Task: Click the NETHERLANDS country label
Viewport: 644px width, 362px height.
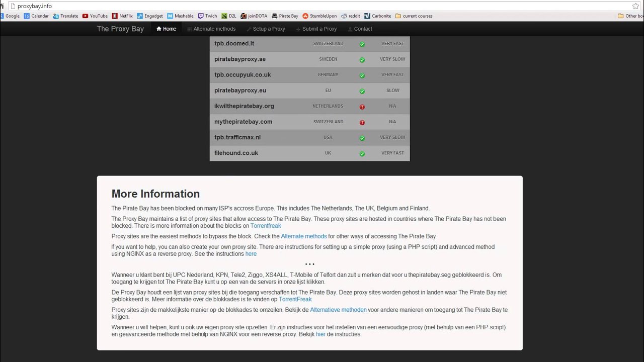Action: tap(328, 106)
